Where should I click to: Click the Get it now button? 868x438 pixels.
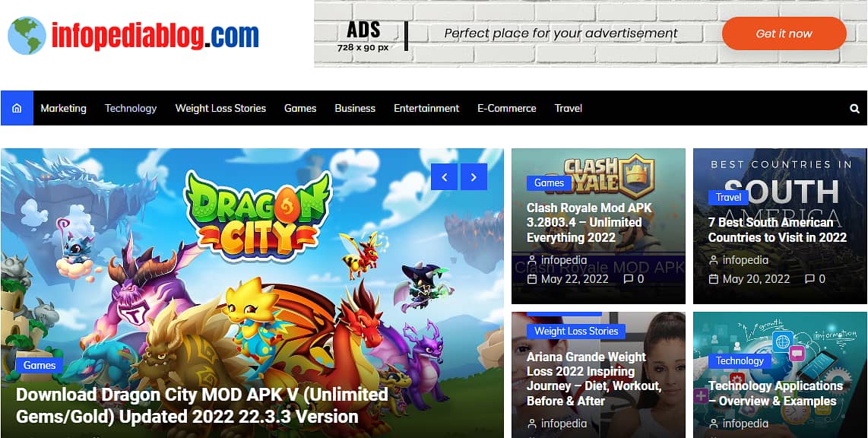point(784,33)
